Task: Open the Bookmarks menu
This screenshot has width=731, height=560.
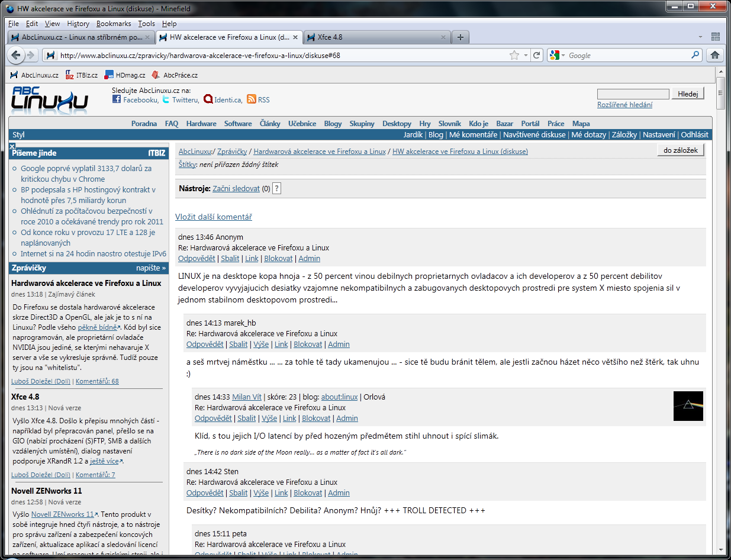Action: coord(114,24)
